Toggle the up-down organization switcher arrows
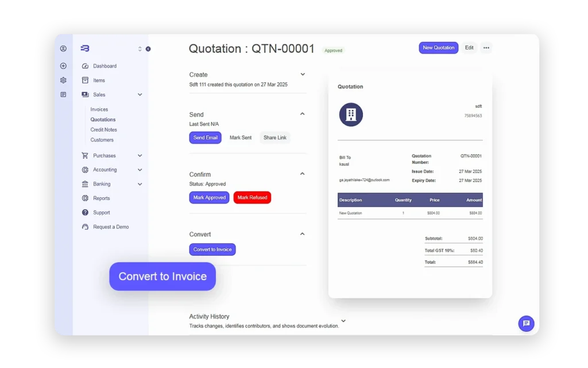Viewport: 588px width, 368px height. pyautogui.click(x=140, y=49)
